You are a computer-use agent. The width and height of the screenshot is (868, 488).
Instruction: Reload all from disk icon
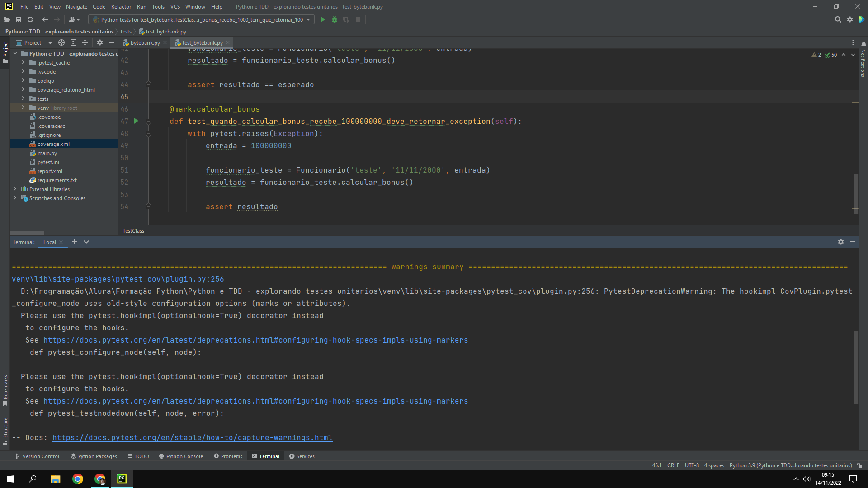(30, 19)
